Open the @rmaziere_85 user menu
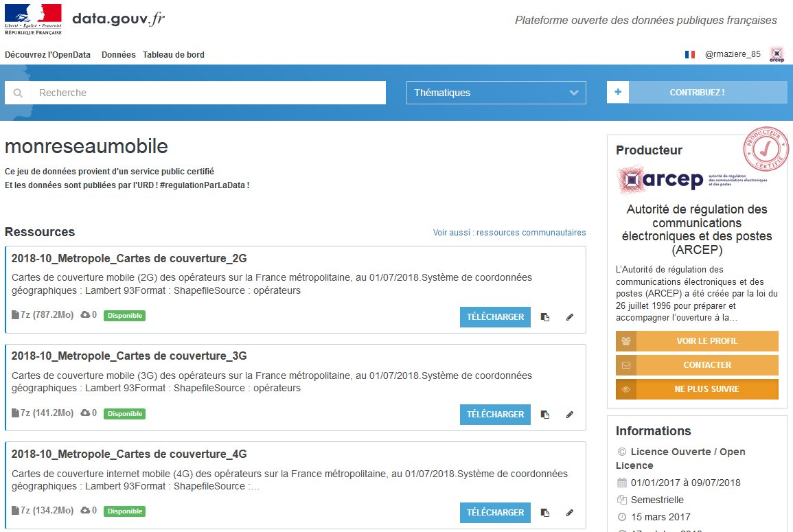 tap(733, 54)
